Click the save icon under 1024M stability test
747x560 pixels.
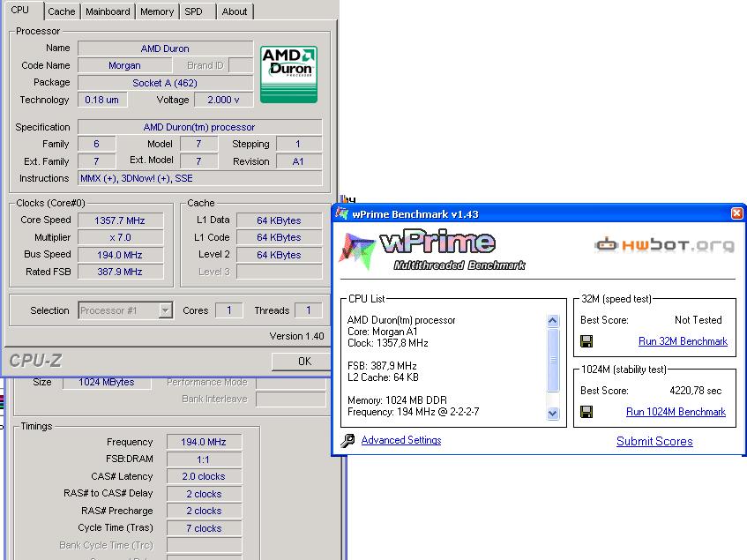[586, 412]
